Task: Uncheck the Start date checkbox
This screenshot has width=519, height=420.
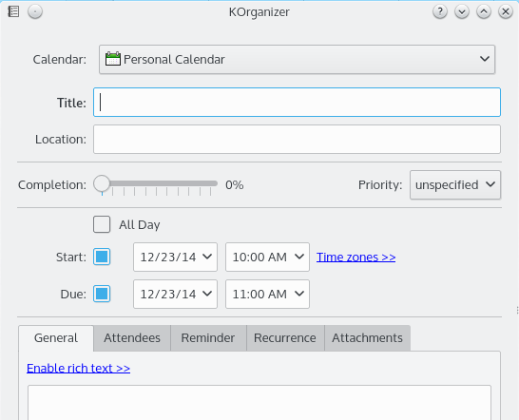Action: point(102,257)
